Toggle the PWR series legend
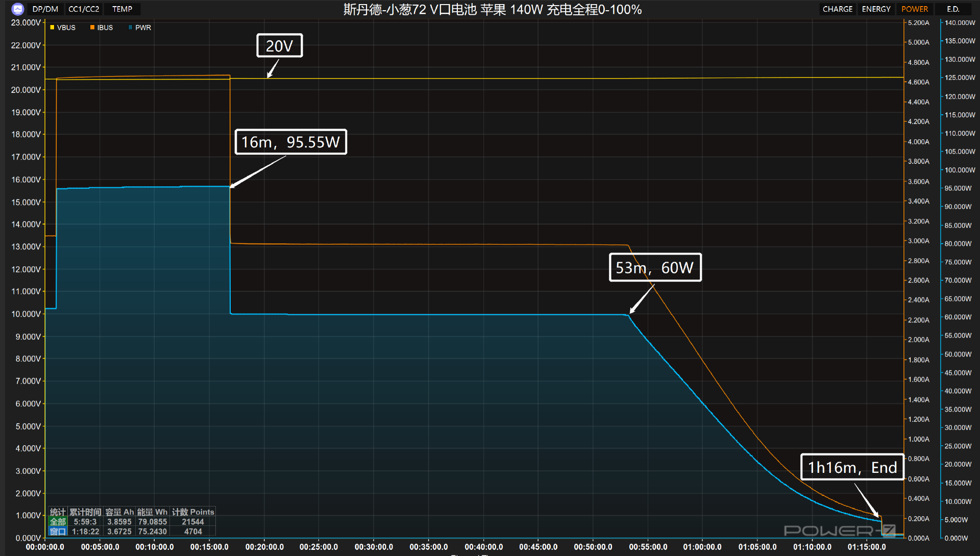980x556 pixels. pos(140,28)
